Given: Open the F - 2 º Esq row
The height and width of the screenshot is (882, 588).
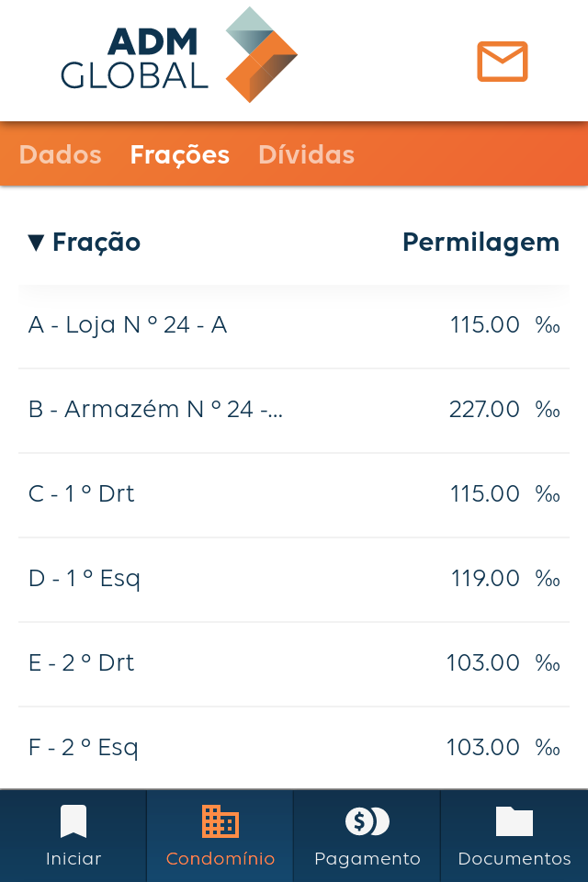Looking at the screenshot, I should point(294,747).
